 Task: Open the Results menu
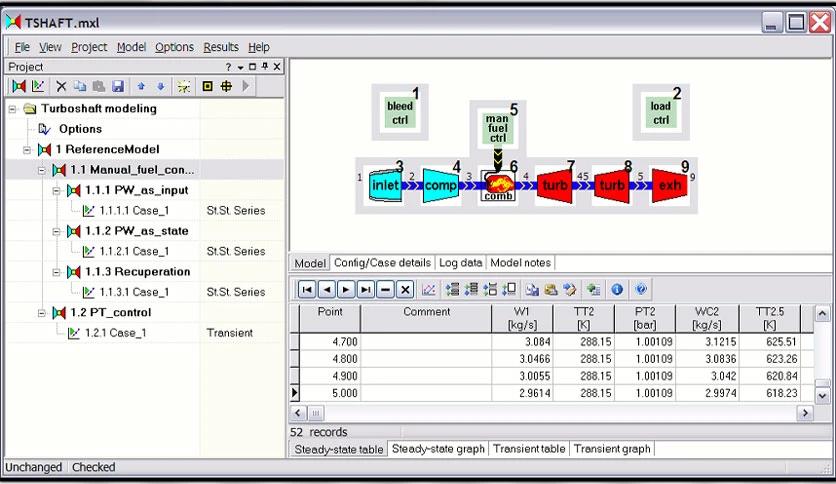coord(221,47)
